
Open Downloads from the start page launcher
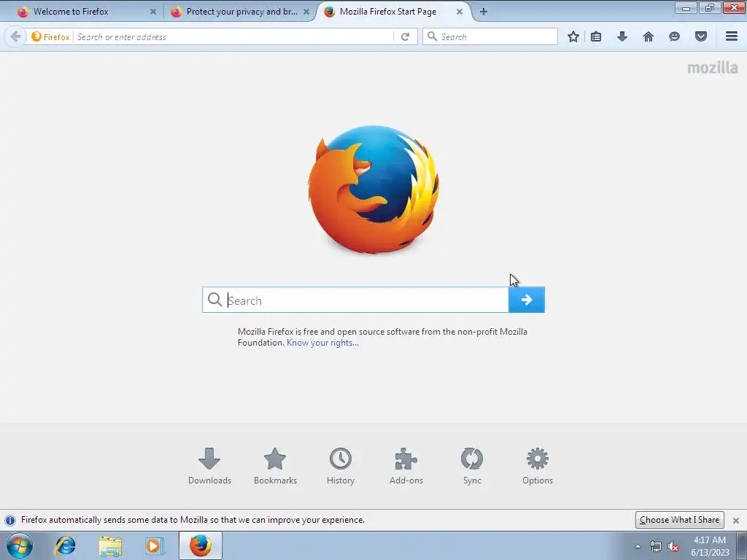click(x=209, y=466)
